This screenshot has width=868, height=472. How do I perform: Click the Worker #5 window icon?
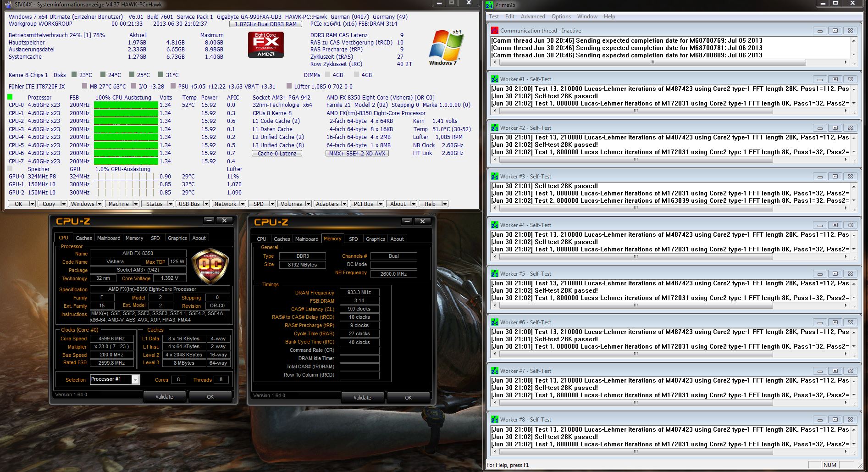[x=495, y=273]
